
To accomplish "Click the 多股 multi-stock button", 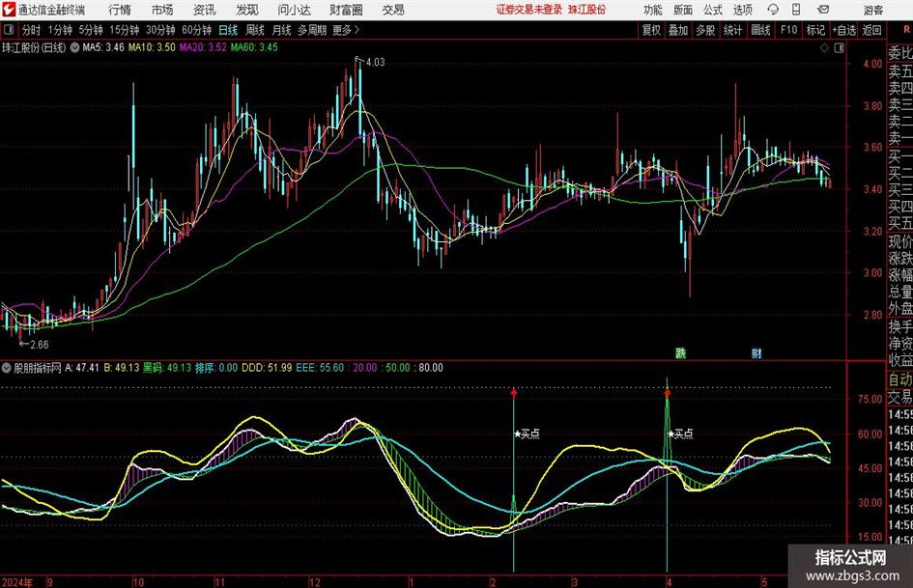I will 705,30.
